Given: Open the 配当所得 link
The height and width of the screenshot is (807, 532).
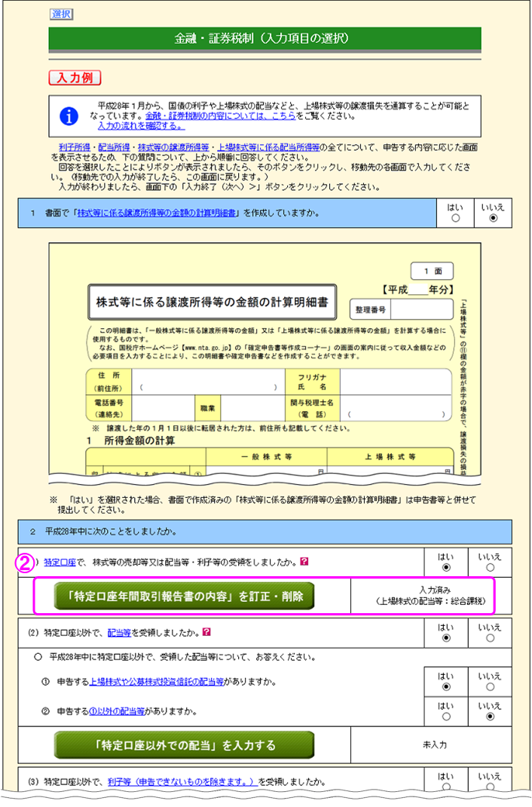Looking at the screenshot, I should point(114,148).
